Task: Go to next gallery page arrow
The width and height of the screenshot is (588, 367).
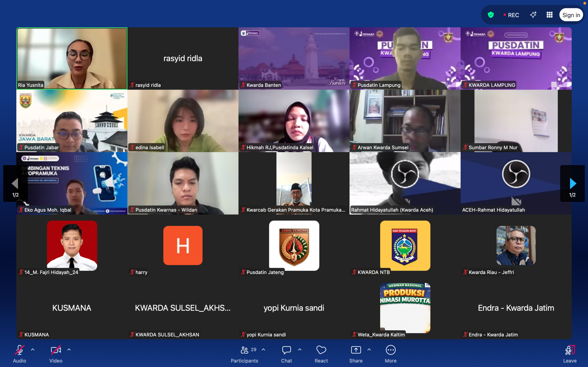Action: pyautogui.click(x=572, y=183)
